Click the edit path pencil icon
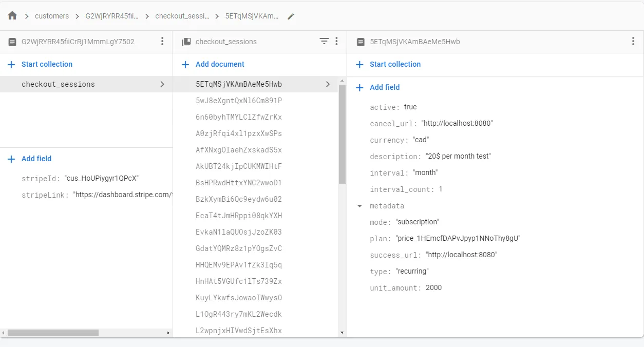Image resolution: width=644 pixels, height=347 pixels. coord(291,16)
